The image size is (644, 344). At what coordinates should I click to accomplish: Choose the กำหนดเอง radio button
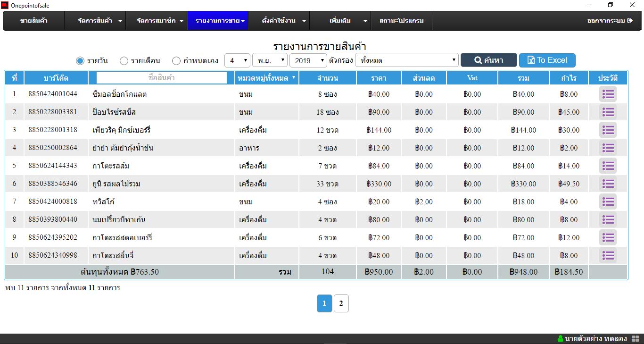click(x=176, y=60)
